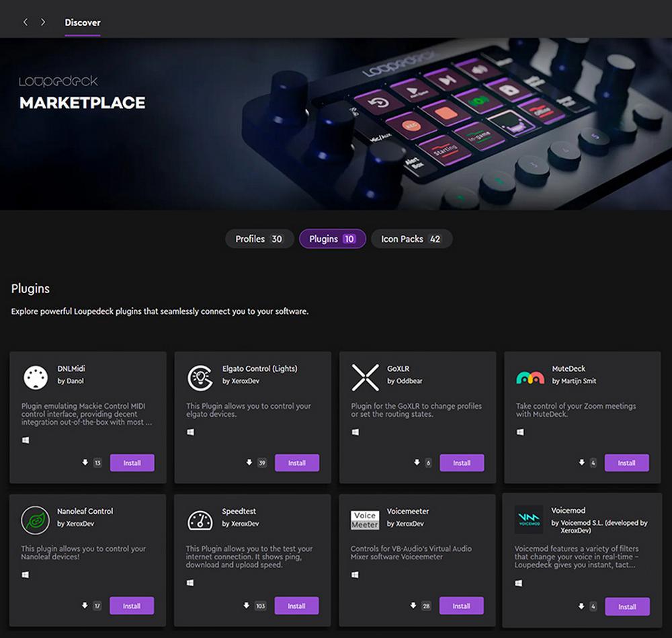This screenshot has height=638, width=672.
Task: Install the GoXLR plugin
Action: tap(462, 463)
